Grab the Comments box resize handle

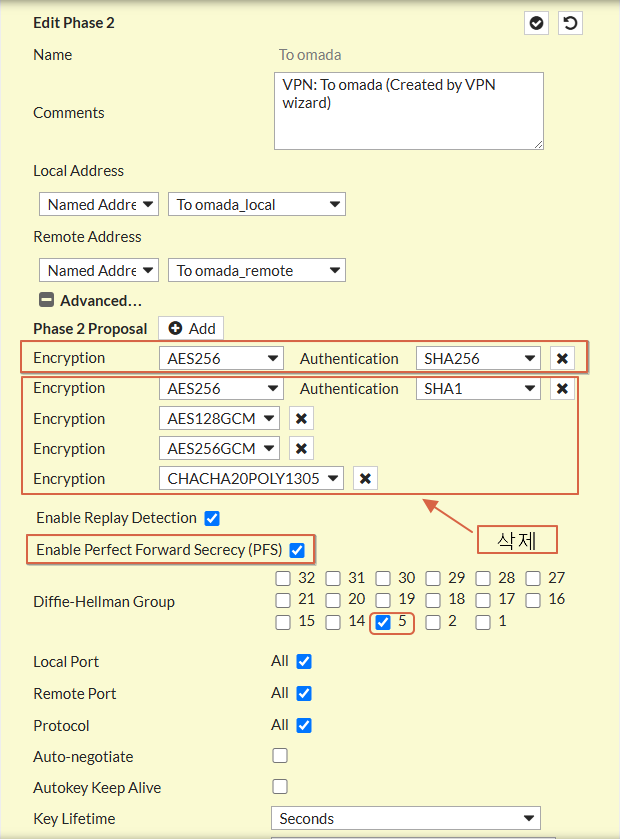[538, 144]
